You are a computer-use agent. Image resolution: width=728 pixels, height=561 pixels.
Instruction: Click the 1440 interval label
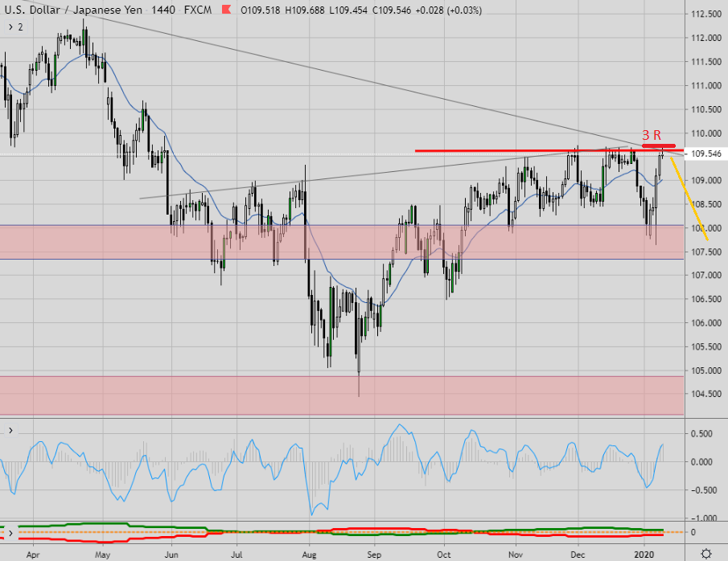[163, 10]
